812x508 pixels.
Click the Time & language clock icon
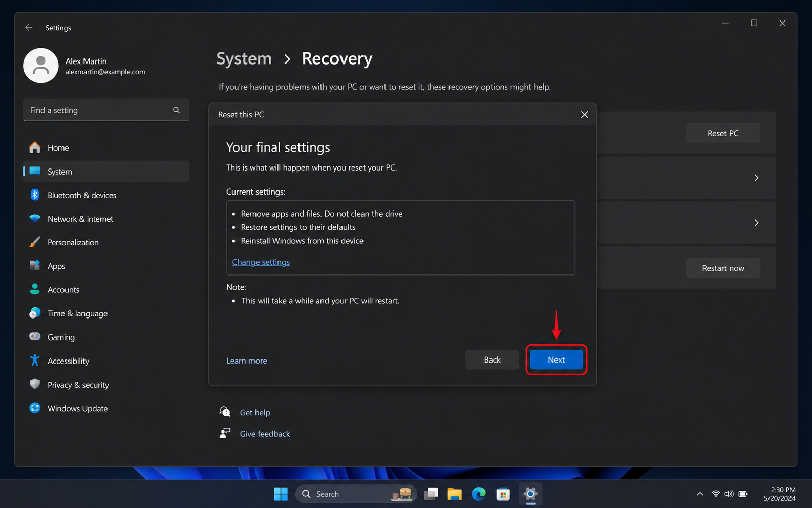pyautogui.click(x=35, y=313)
